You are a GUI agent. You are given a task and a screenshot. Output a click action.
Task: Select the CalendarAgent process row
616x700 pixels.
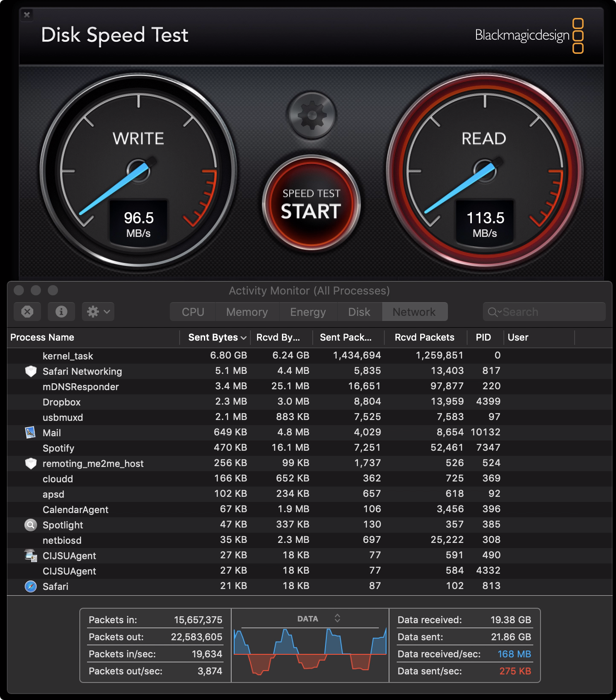(310, 509)
